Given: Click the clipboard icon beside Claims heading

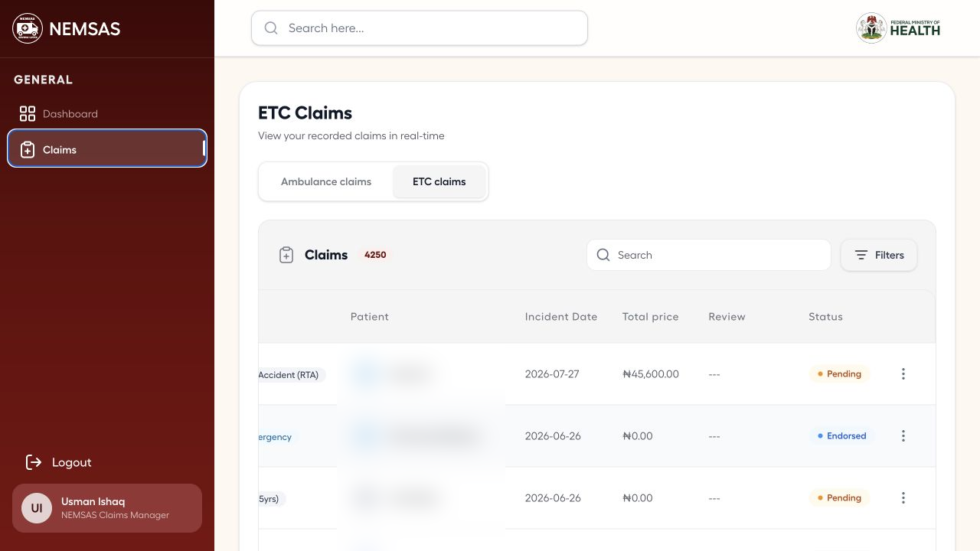Looking at the screenshot, I should click(x=286, y=255).
